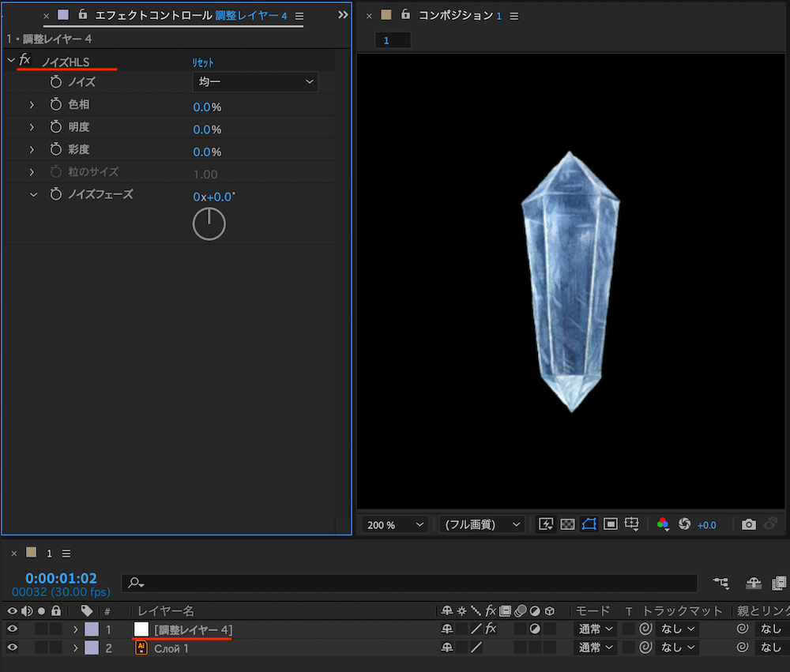Open the 200 % magnification dropdown
790x672 pixels.
(395, 524)
